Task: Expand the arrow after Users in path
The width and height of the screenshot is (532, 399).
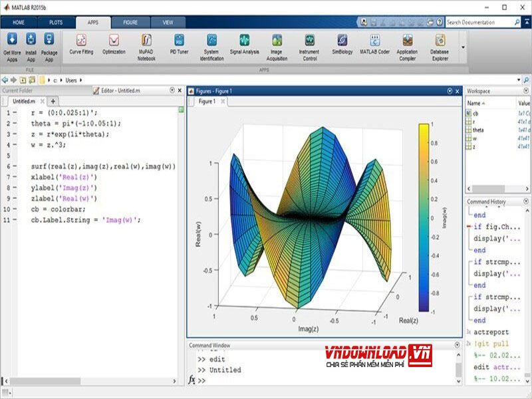Action: [80, 80]
